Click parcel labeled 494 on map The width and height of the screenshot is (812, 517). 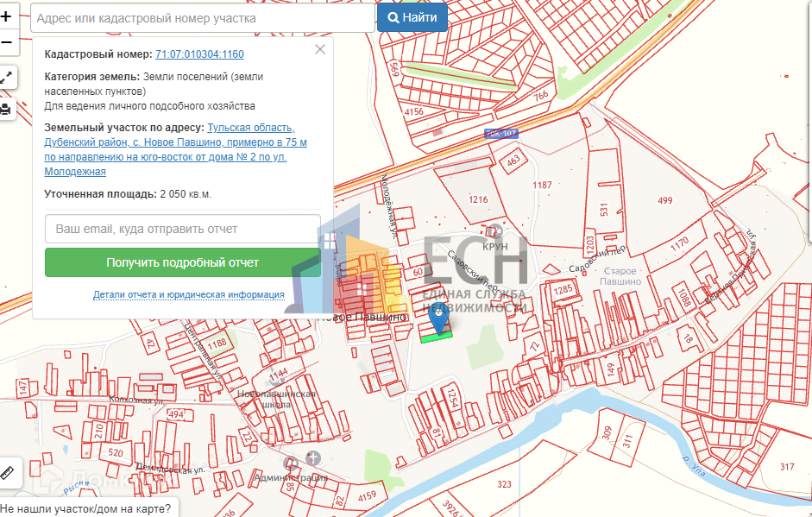tap(175, 414)
